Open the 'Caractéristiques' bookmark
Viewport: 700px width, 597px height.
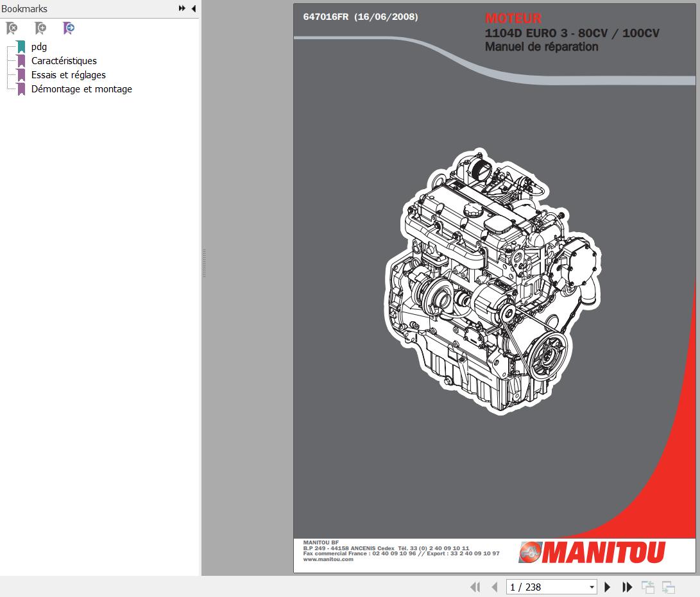click(x=64, y=61)
